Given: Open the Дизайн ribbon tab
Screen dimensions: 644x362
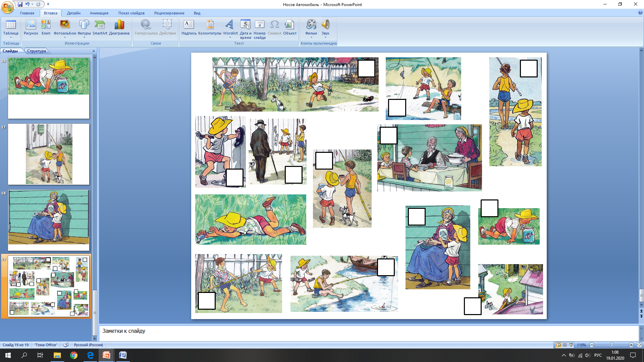Looking at the screenshot, I should pyautogui.click(x=73, y=13).
